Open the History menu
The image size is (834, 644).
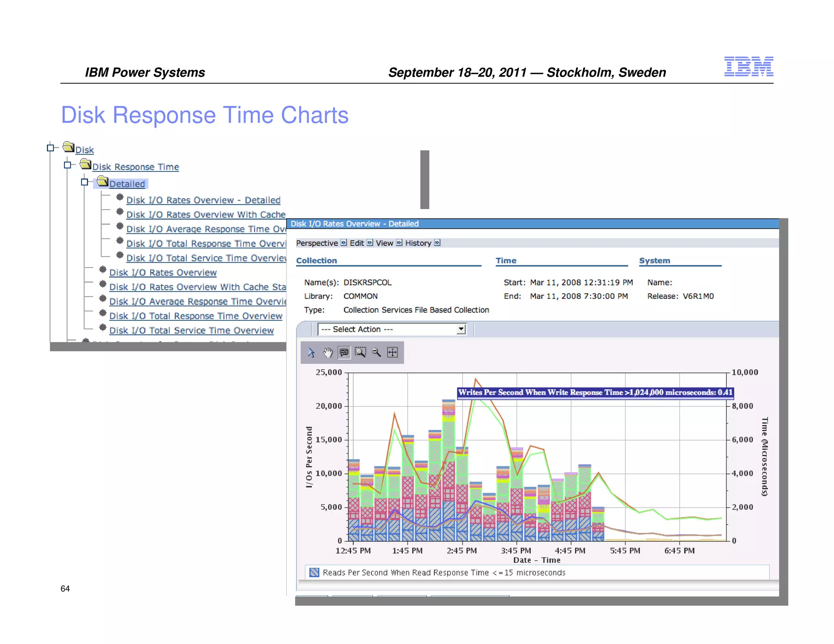[x=418, y=243]
